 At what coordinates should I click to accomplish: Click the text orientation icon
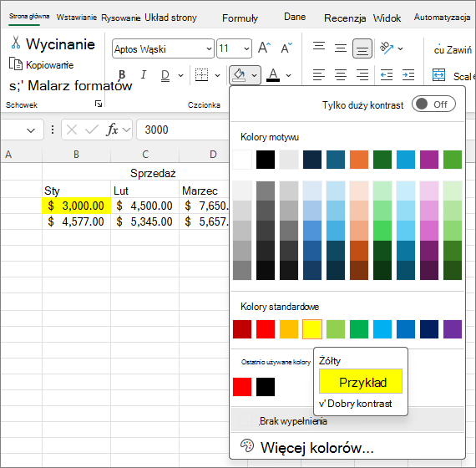click(x=387, y=48)
